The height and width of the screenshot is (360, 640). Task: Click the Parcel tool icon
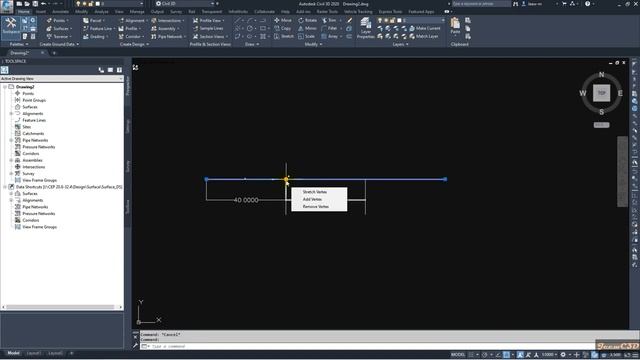point(86,20)
